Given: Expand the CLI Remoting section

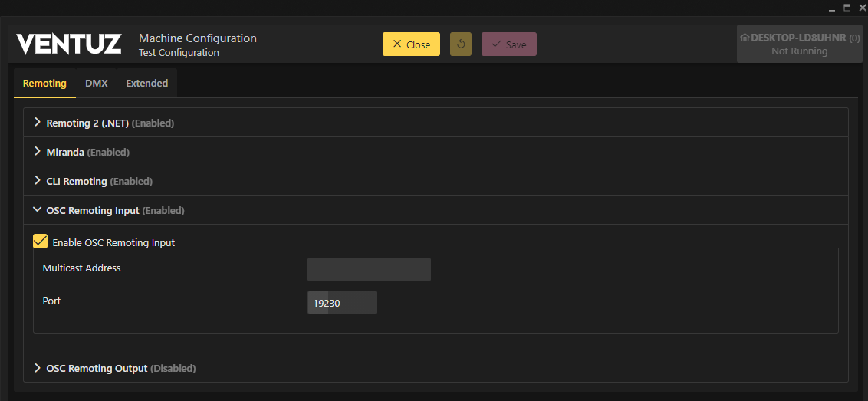Looking at the screenshot, I should coord(38,181).
